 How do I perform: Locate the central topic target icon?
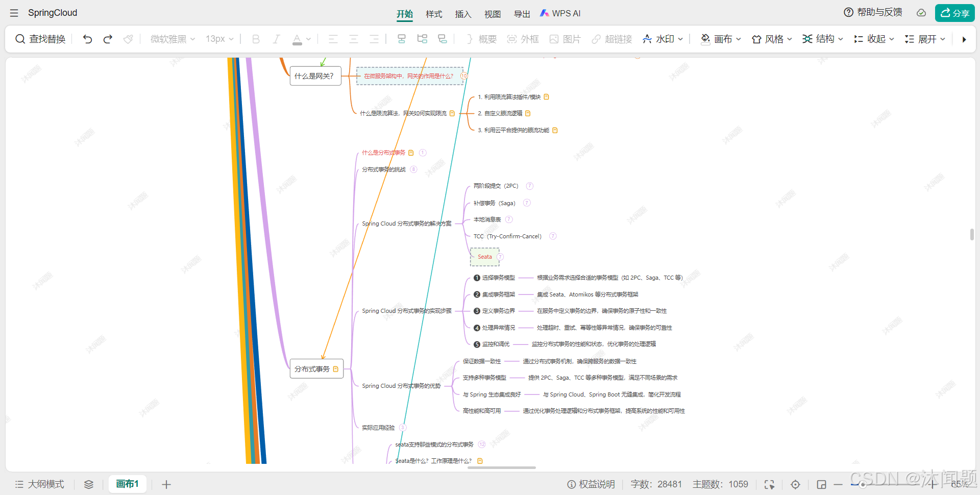795,484
